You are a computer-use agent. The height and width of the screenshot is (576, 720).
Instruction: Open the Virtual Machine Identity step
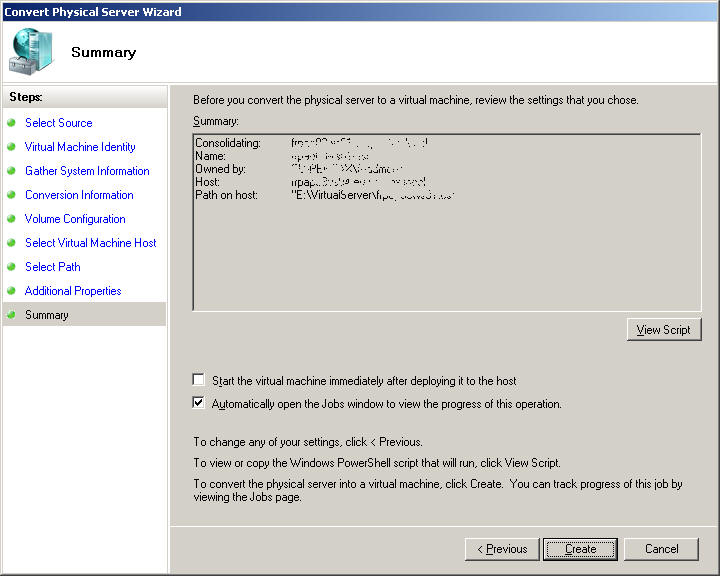click(80, 147)
